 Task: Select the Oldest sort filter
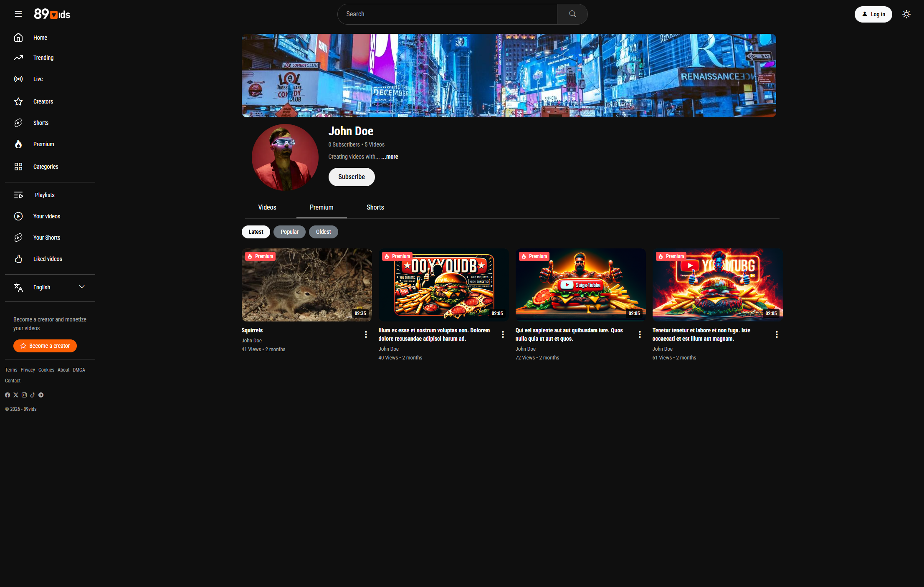point(323,232)
